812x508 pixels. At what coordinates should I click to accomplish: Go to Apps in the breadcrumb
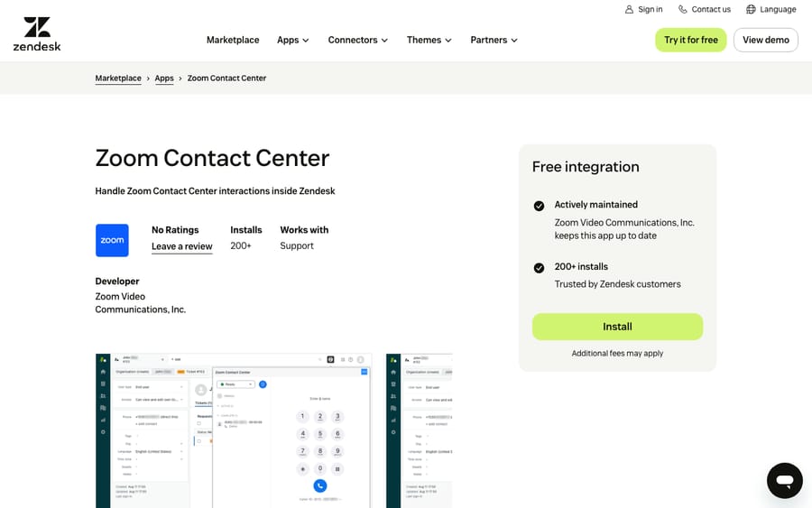(x=164, y=79)
